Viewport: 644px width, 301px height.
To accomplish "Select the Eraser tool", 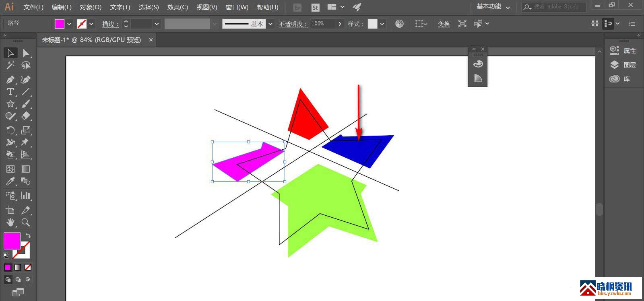I will point(26,116).
